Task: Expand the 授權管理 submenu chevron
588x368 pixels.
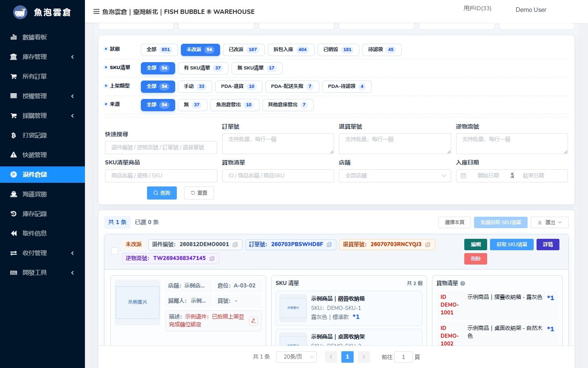Action: (72, 96)
